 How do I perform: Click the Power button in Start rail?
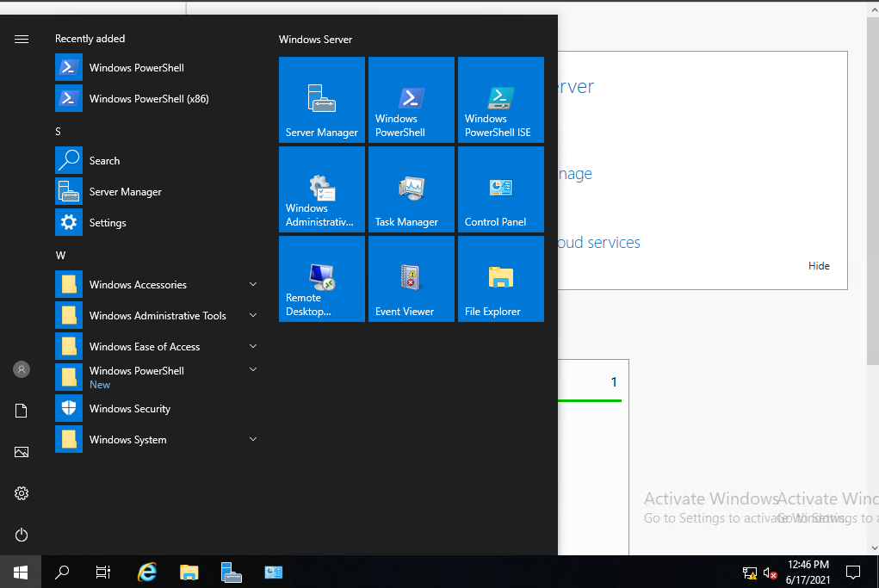coord(22,535)
